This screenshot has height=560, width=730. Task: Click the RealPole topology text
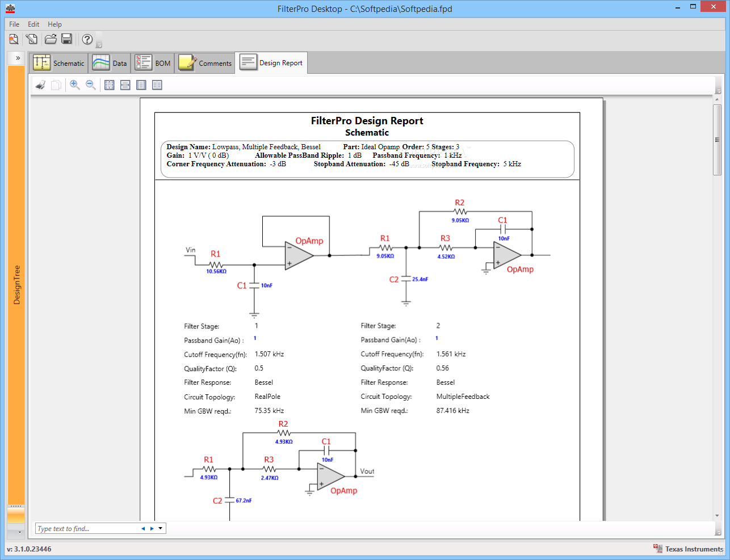(267, 397)
